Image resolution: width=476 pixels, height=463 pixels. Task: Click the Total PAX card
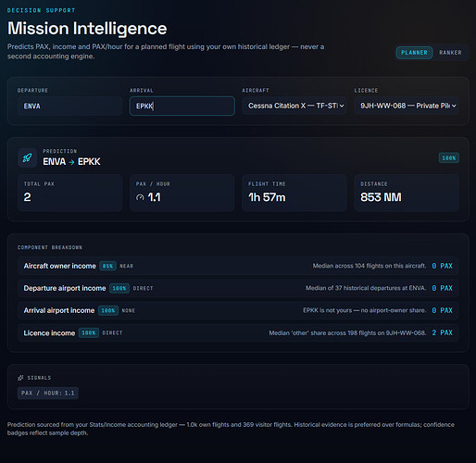(x=69, y=193)
